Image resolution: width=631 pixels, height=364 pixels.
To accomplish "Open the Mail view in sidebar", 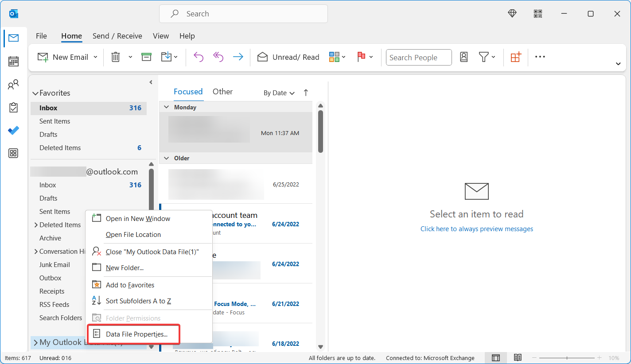I will pos(13,38).
